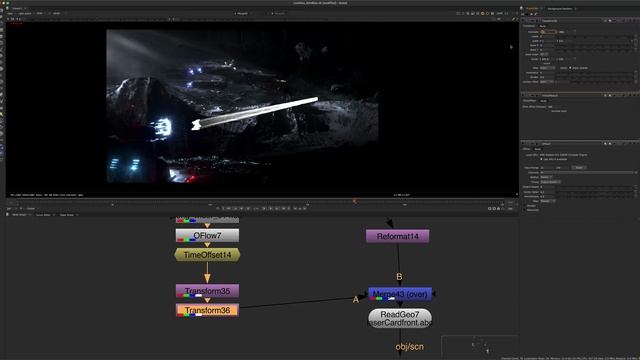The image size is (640, 360).
Task: Select the TimeOffset14 node
Action: tap(207, 255)
